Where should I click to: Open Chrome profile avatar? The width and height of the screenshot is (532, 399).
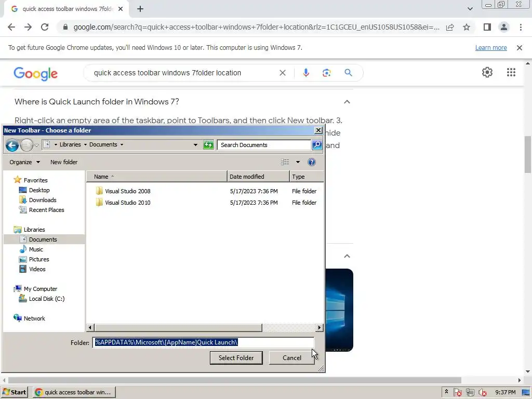point(504,27)
